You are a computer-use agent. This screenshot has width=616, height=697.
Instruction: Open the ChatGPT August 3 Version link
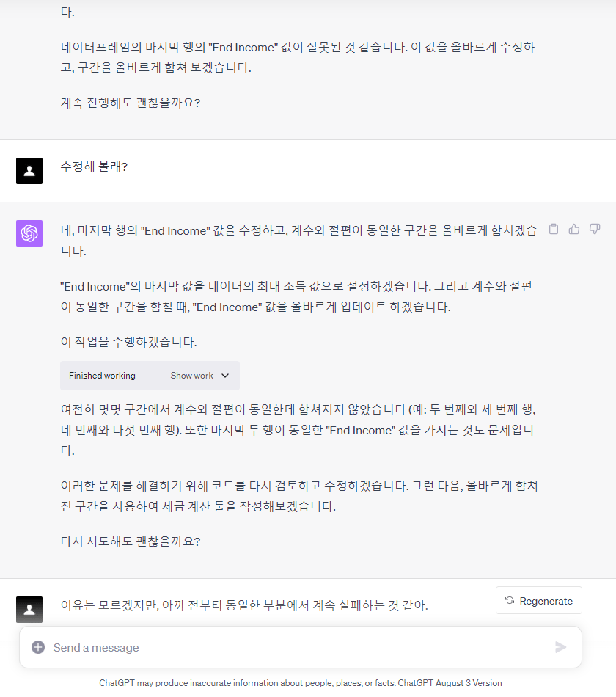point(450,683)
